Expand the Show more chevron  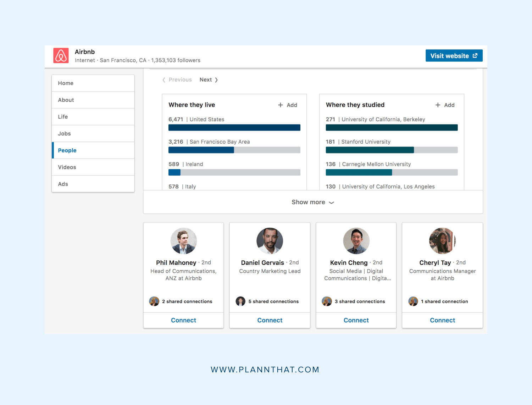332,202
